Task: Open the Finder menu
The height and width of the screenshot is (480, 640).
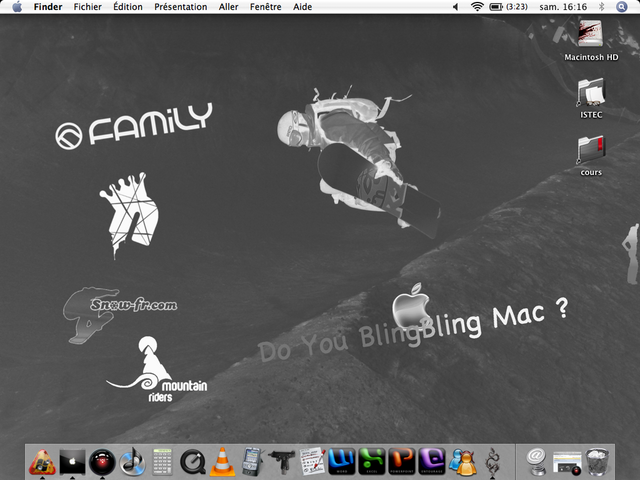Action: [x=48, y=7]
